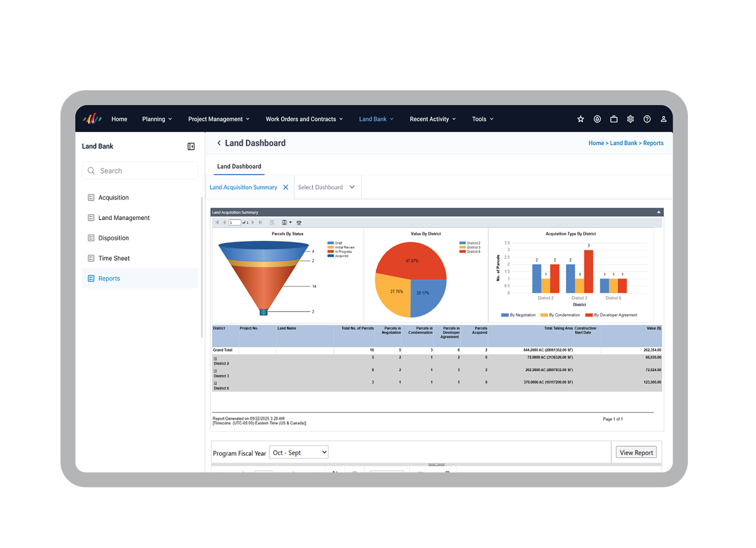This screenshot has height=548, width=756.
Task: Expand the District 2 row
Action: point(215,358)
